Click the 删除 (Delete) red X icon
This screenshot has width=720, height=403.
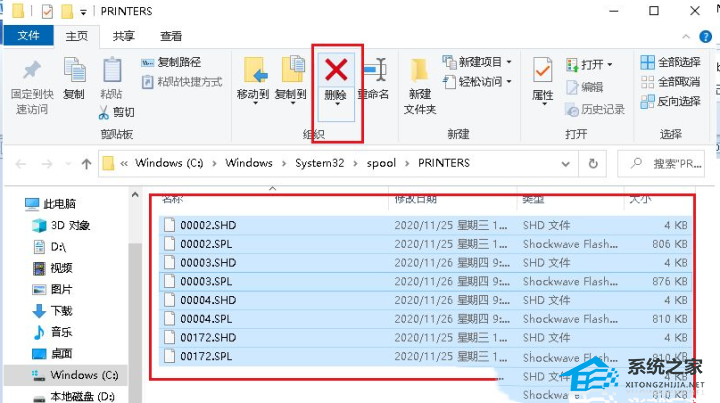(337, 69)
